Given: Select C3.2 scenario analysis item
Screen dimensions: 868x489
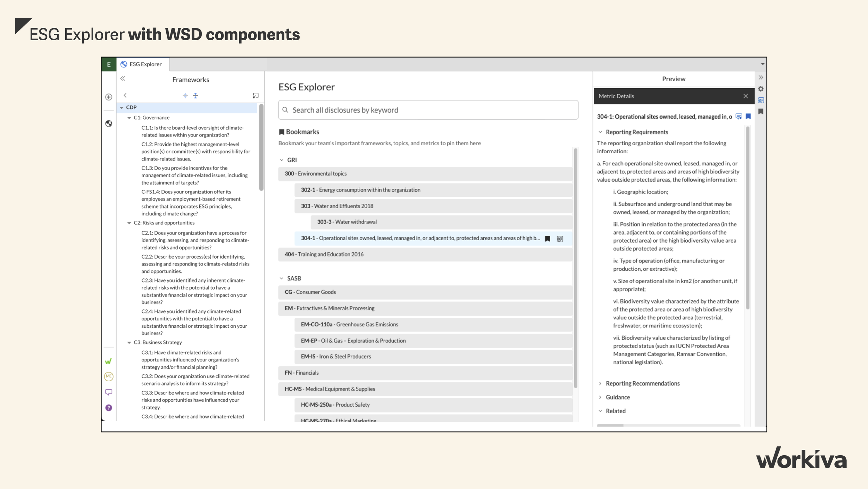Looking at the screenshot, I should pos(195,380).
